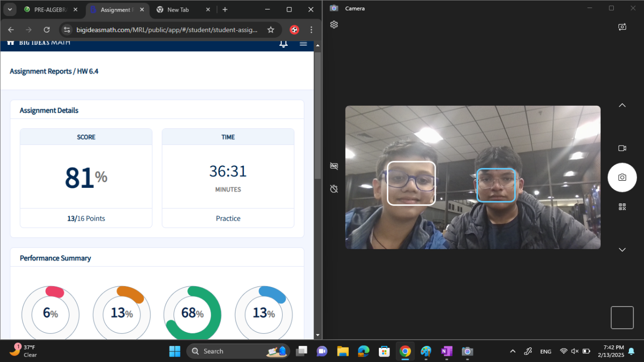The image size is (644, 362).
Task: Click the battery status tray icon
Action: [x=586, y=351]
